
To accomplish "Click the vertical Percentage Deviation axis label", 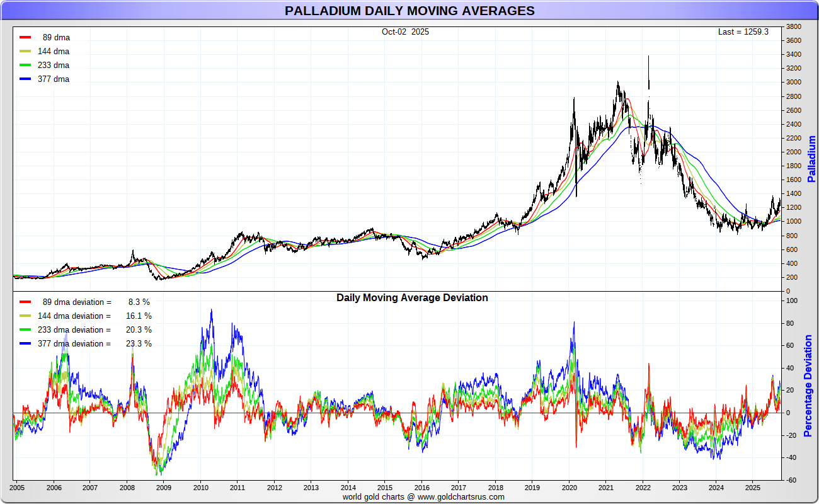I will (808, 386).
